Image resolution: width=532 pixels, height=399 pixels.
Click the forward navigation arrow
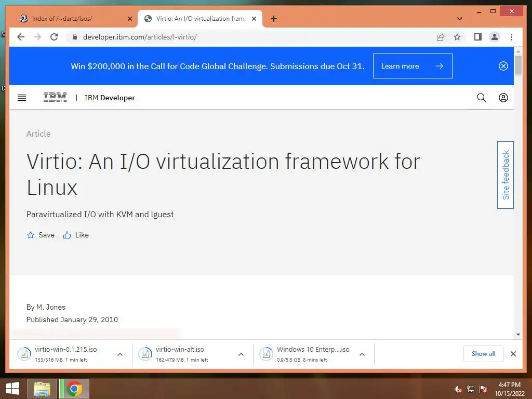pyautogui.click(x=37, y=37)
